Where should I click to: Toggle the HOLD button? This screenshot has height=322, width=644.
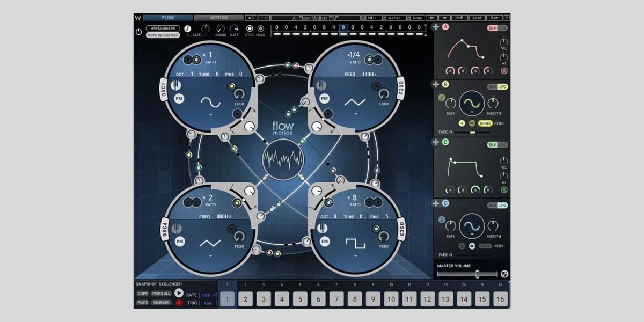click(x=261, y=28)
